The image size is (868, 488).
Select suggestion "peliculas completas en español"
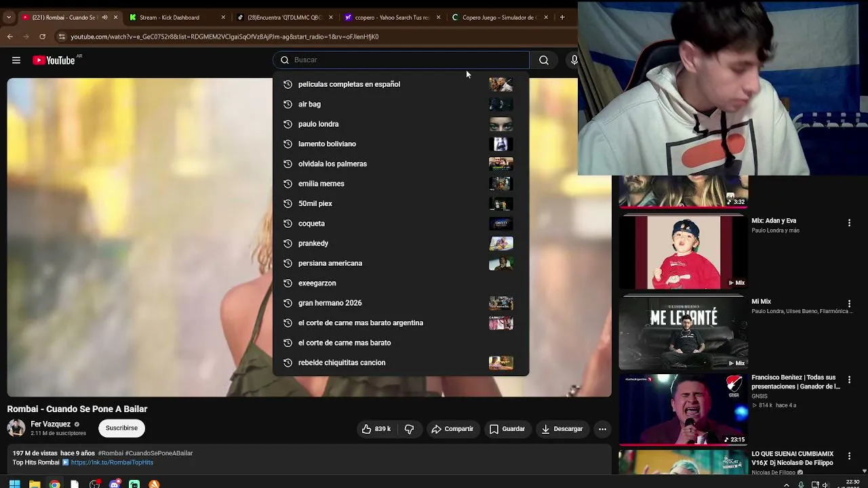[x=401, y=84]
